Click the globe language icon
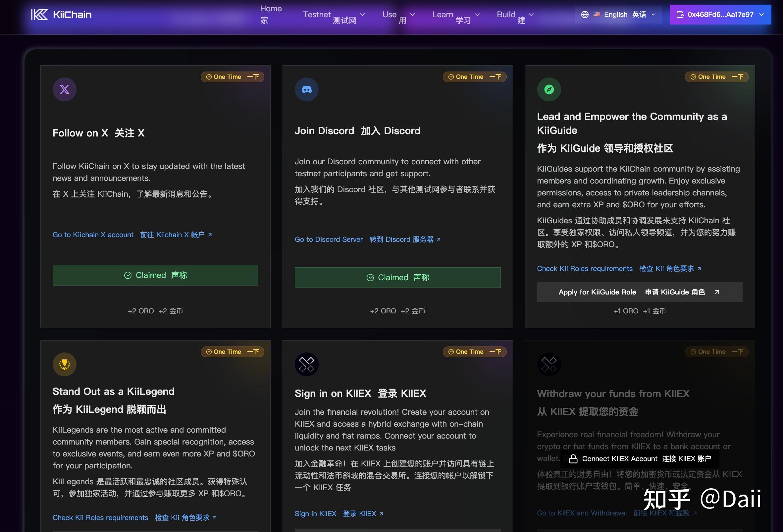The image size is (783, 532). (x=585, y=15)
